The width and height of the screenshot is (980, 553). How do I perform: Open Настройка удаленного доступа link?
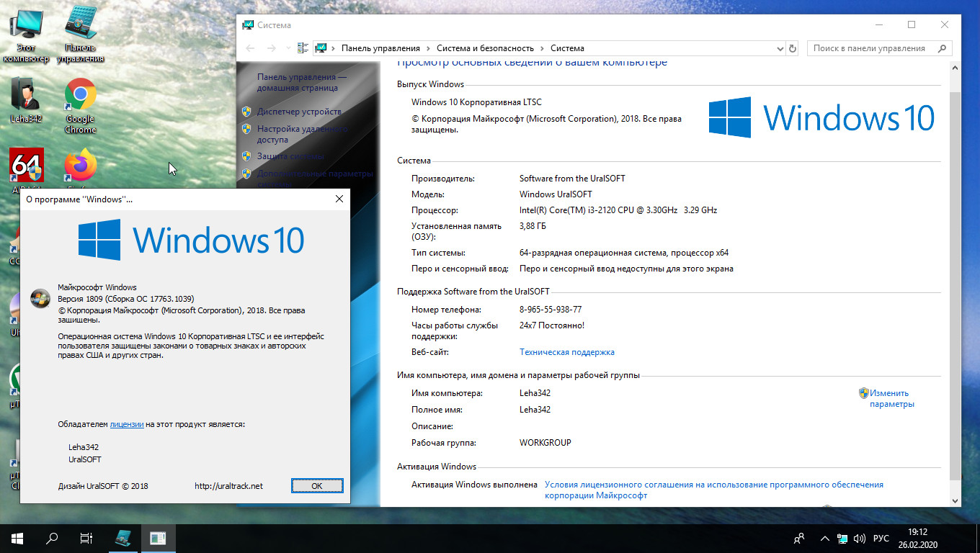pyautogui.click(x=303, y=134)
